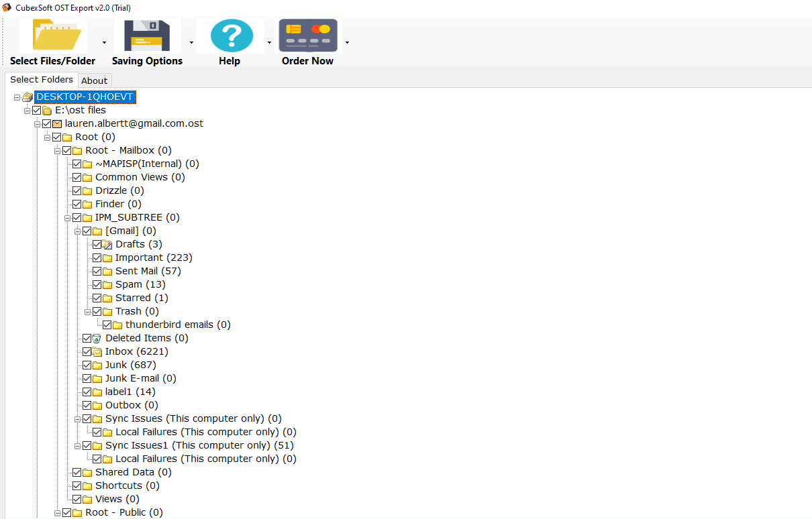
Task: Open Select Files/Folder toolbar button
Action: [52, 42]
